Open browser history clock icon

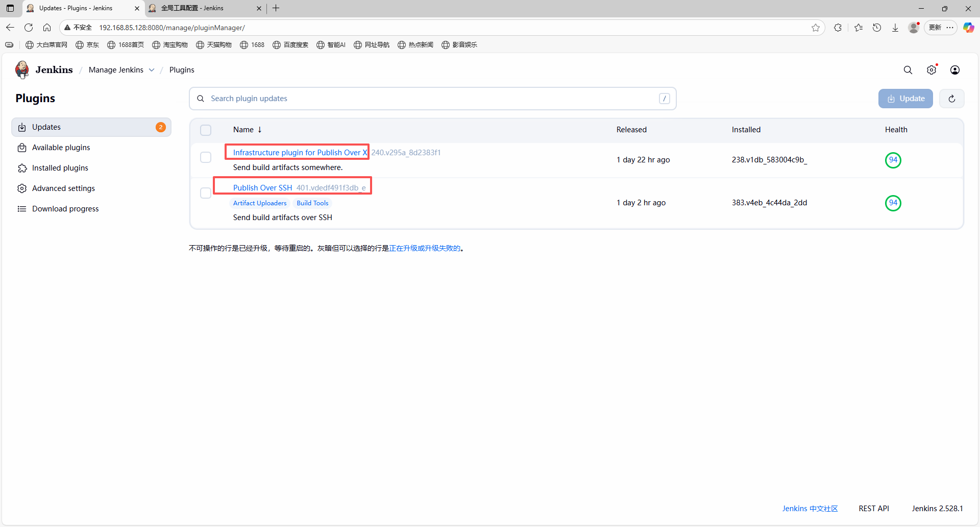[x=877, y=28]
